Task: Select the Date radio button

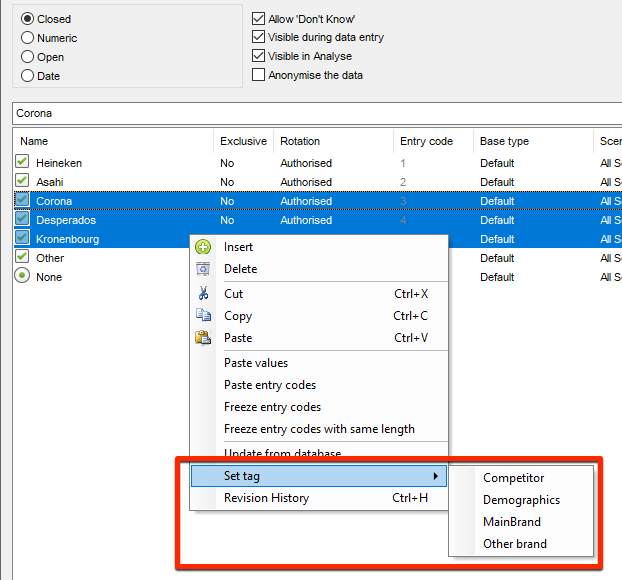Action: click(27, 76)
